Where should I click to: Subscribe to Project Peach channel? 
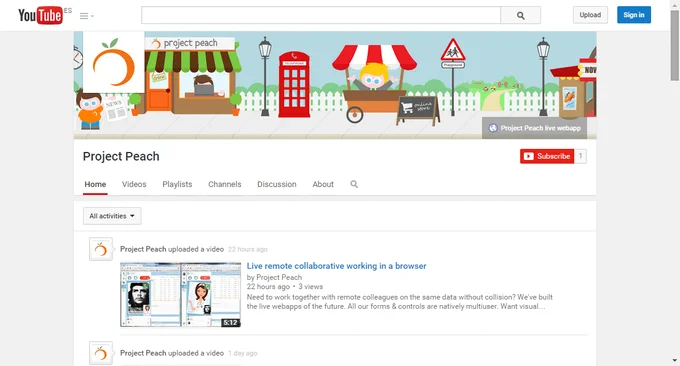click(x=547, y=156)
